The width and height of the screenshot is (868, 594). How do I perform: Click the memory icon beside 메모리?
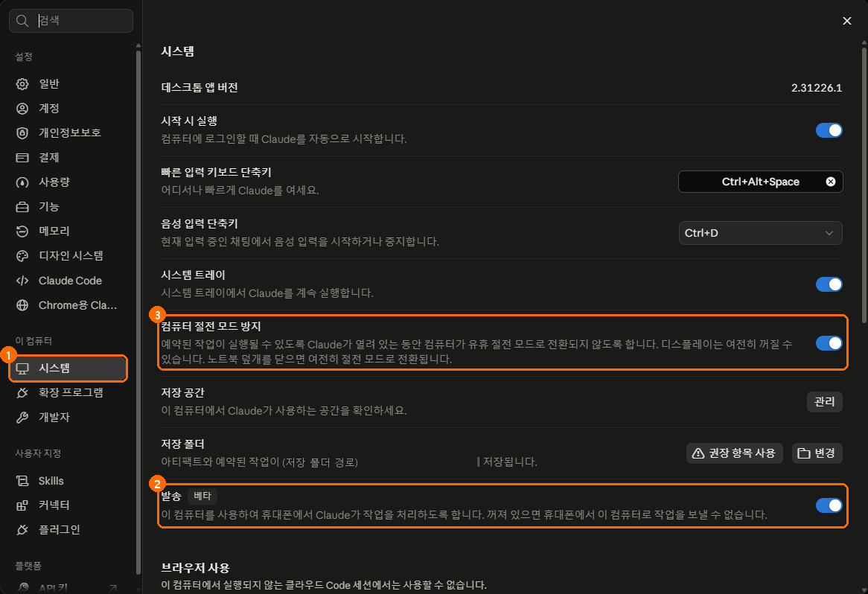point(22,231)
